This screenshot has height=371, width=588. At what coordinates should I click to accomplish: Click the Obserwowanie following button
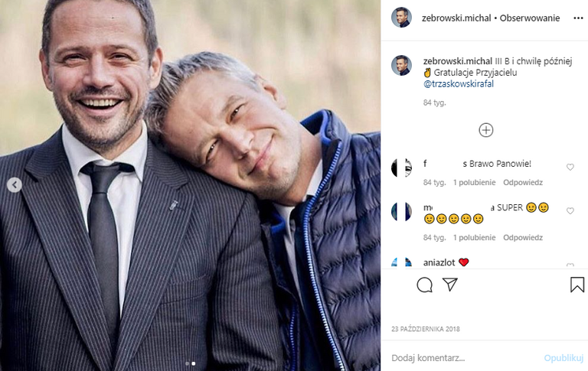[530, 18]
